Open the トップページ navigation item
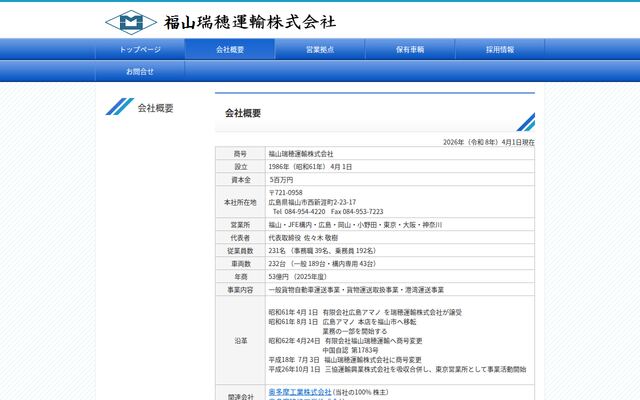Image resolution: width=640 pixels, height=400 pixels. pyautogui.click(x=140, y=49)
